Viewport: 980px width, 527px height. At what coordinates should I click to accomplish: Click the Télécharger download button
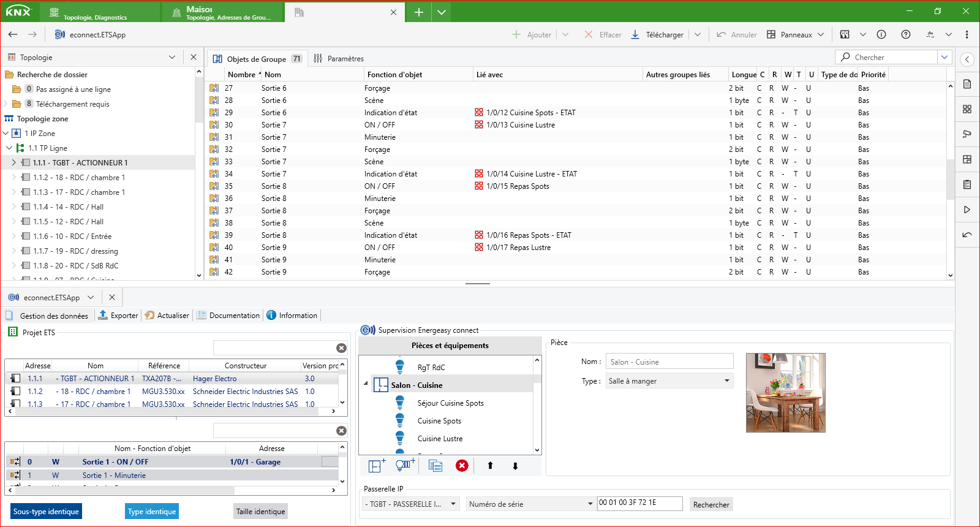coord(657,35)
